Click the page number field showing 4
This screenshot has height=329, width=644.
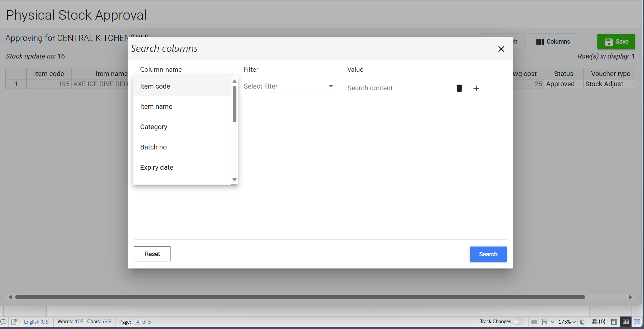coord(138,322)
